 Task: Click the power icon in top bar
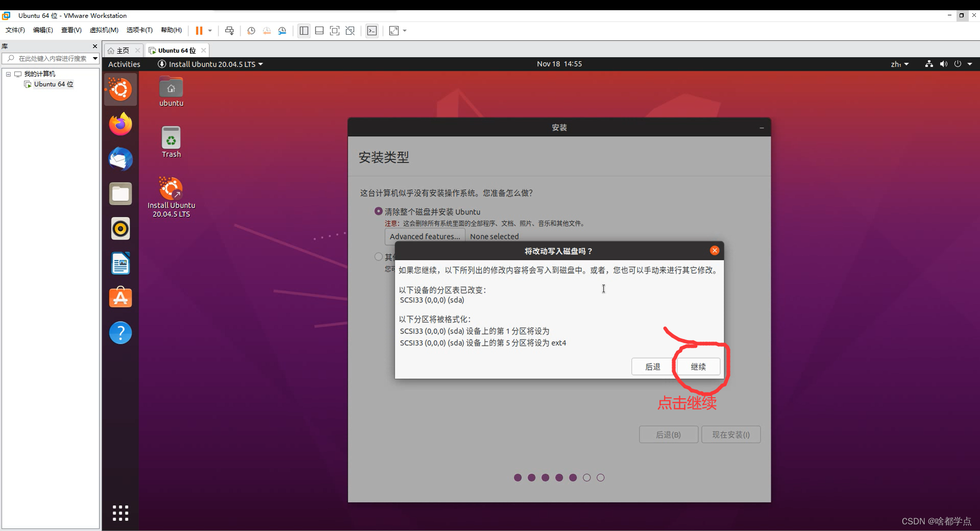(x=958, y=64)
